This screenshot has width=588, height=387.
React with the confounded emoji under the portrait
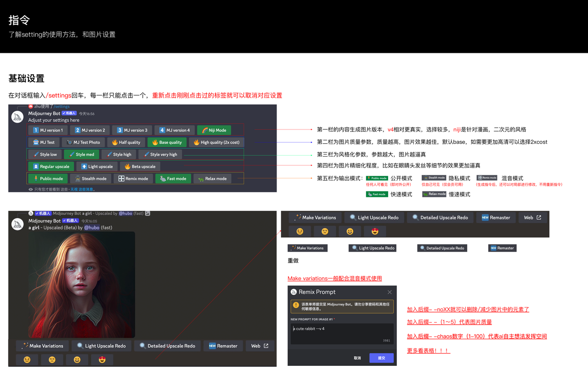click(x=27, y=359)
